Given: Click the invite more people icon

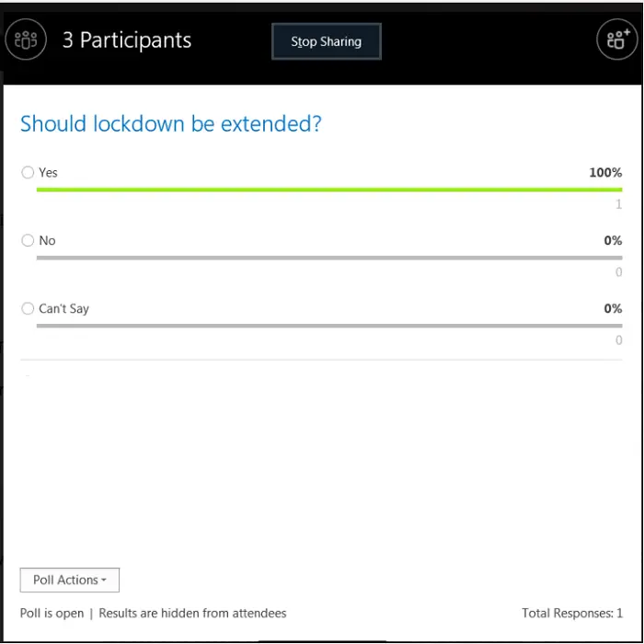Looking at the screenshot, I should tap(617, 40).
